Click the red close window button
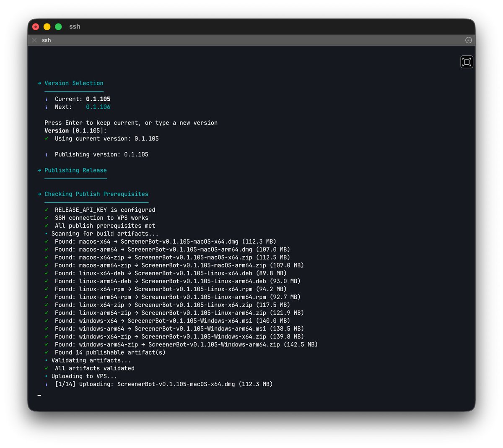This screenshot has width=503, height=448. coord(36,27)
